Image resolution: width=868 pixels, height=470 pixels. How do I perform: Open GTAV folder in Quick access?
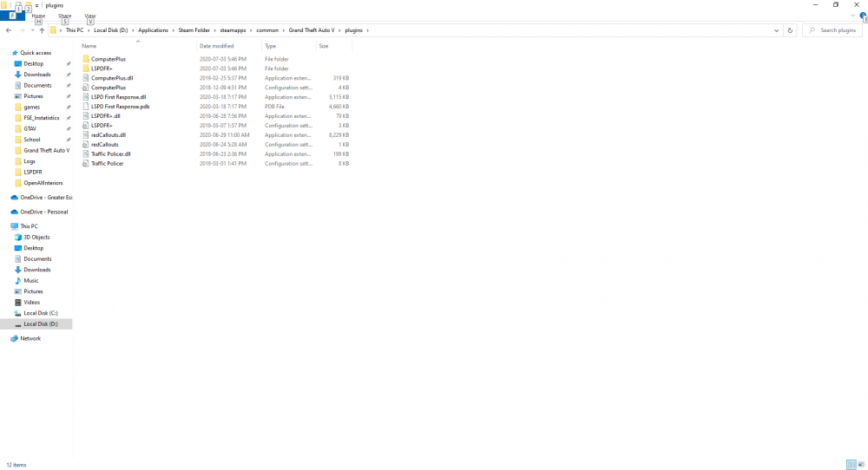pyautogui.click(x=30, y=129)
